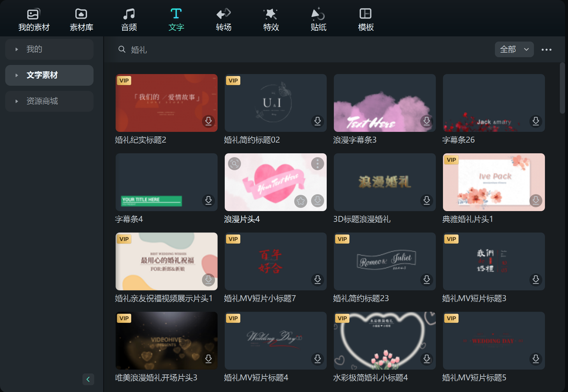
Task: Open the 全部 filter dropdown
Action: [514, 49]
